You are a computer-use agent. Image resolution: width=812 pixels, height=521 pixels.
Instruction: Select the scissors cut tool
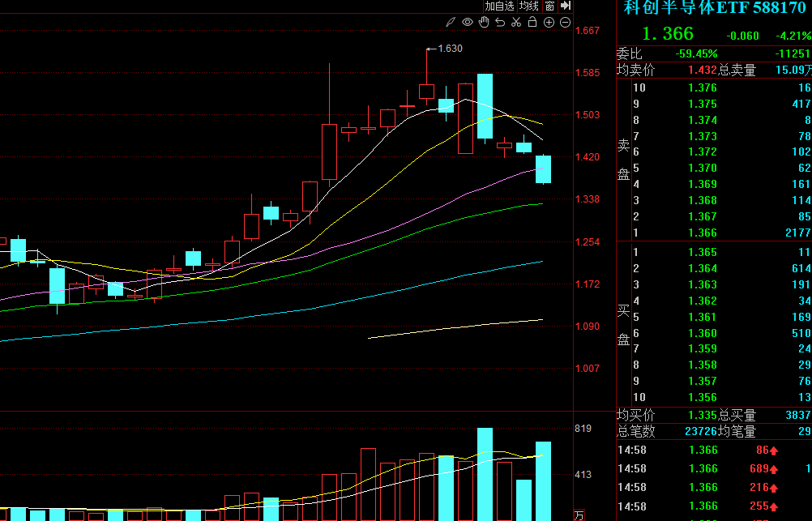[x=516, y=22]
